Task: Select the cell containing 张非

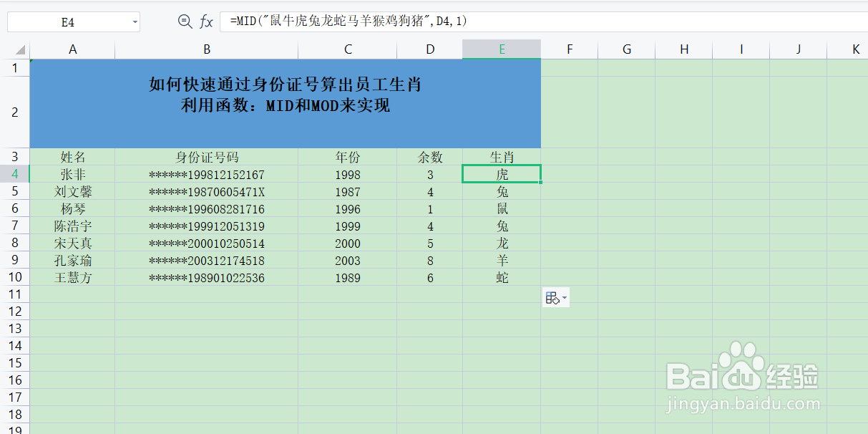Action: point(72,174)
